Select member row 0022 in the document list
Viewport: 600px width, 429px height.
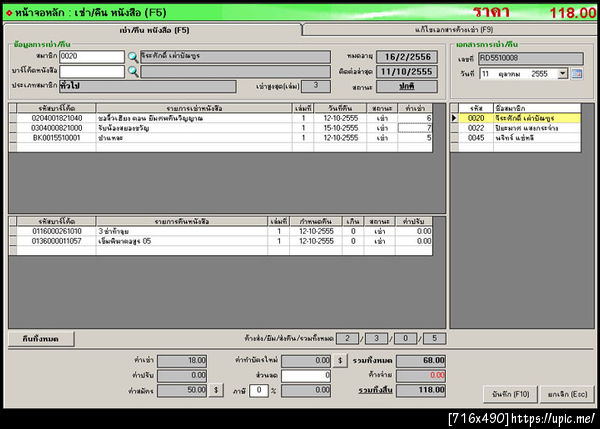coord(516,128)
